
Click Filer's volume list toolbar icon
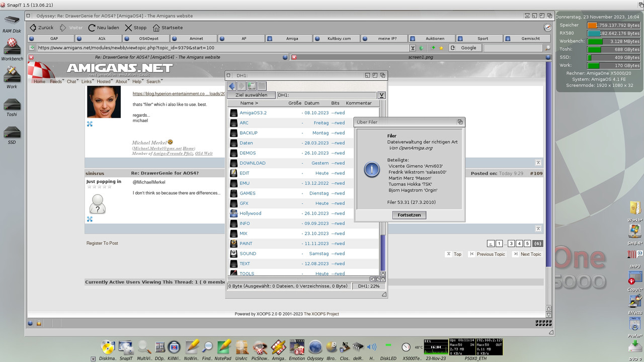tap(252, 86)
